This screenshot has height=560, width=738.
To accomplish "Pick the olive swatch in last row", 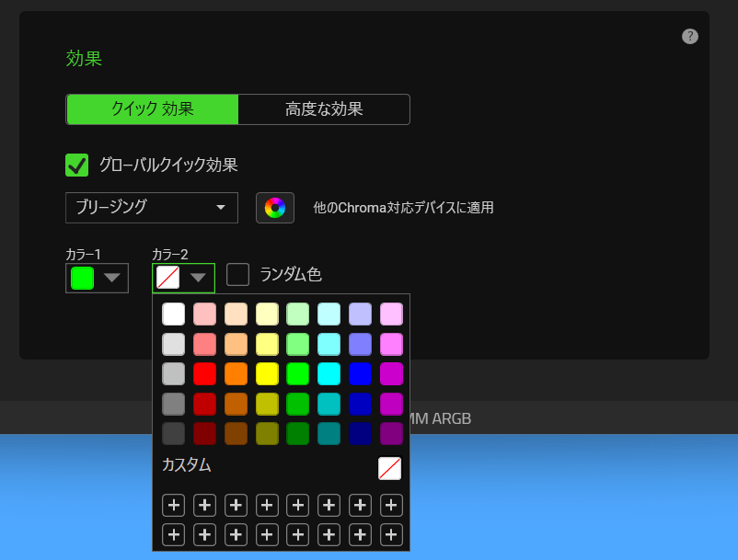I will click(267, 433).
